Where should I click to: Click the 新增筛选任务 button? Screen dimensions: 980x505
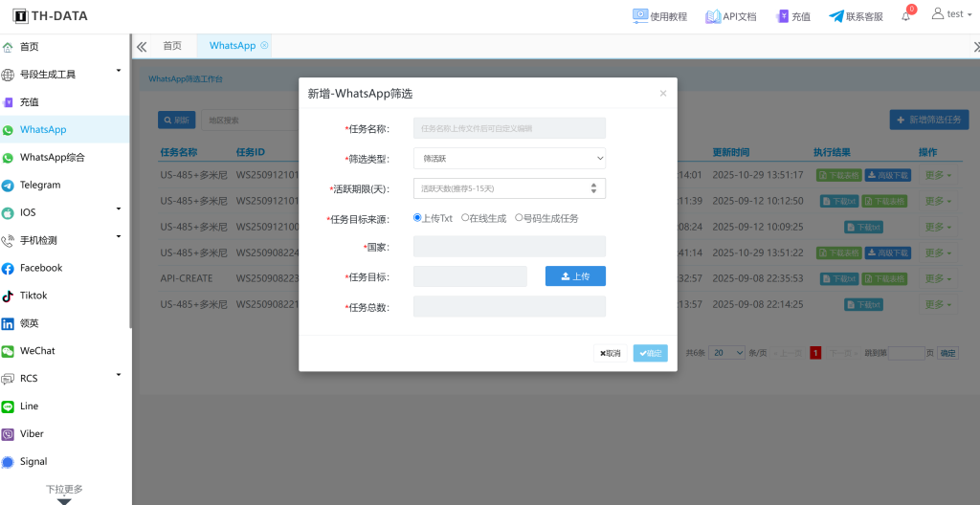[929, 120]
